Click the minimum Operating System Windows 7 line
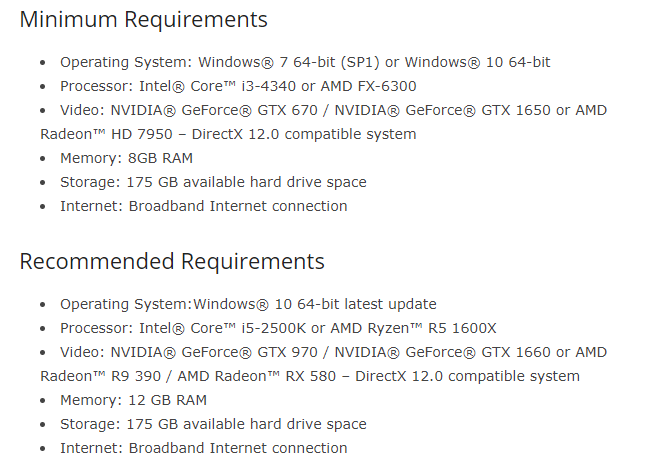The width and height of the screenshot is (667, 462). coord(305,63)
